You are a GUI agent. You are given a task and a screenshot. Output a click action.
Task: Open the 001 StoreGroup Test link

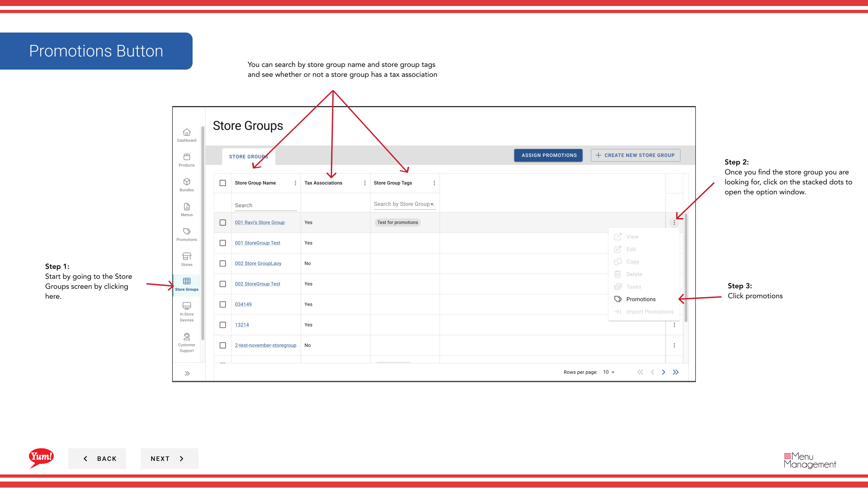point(257,243)
